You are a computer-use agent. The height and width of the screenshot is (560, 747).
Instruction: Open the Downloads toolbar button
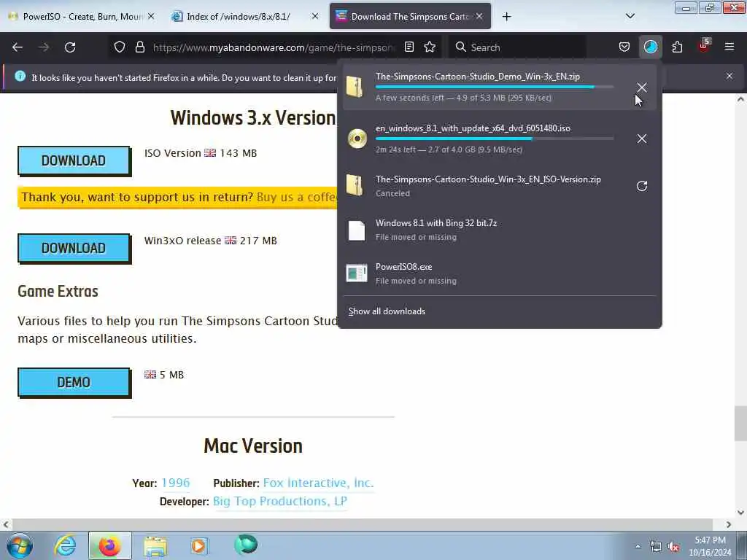pos(650,47)
